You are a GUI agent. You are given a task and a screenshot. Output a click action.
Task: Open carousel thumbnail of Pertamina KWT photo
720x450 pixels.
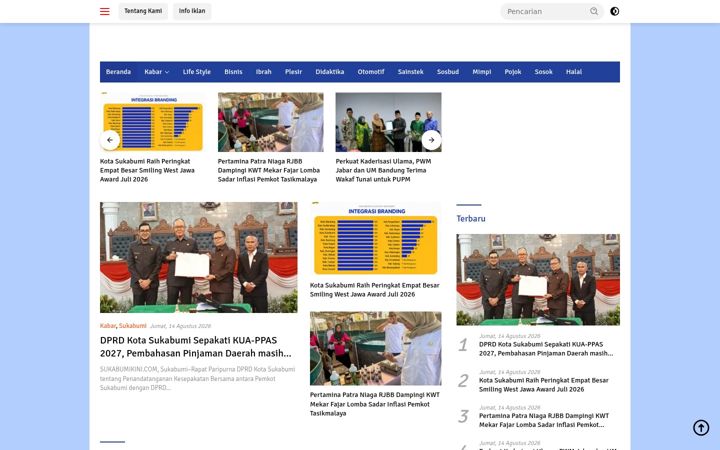click(270, 122)
